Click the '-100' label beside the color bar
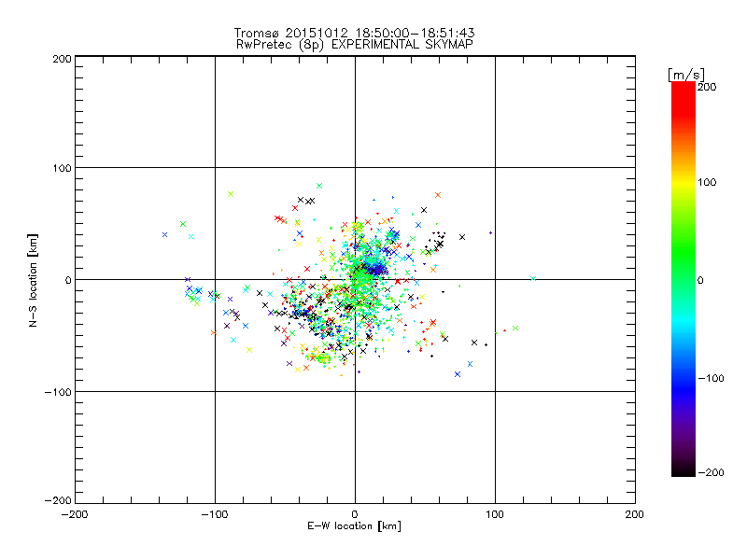 tap(711, 379)
